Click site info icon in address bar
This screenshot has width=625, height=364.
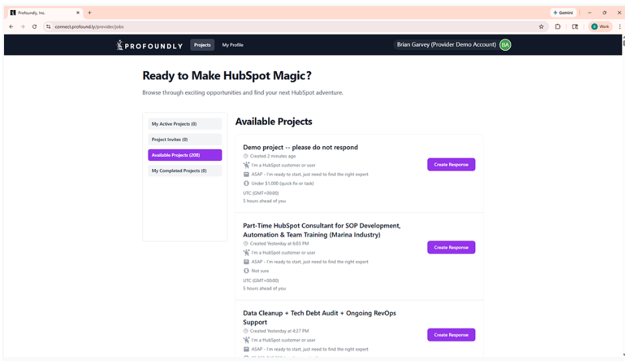48,27
